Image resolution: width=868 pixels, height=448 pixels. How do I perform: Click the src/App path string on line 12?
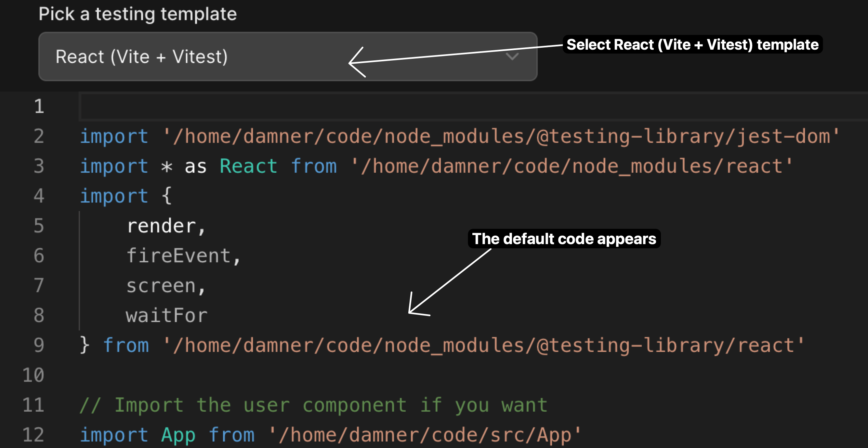[x=425, y=435]
